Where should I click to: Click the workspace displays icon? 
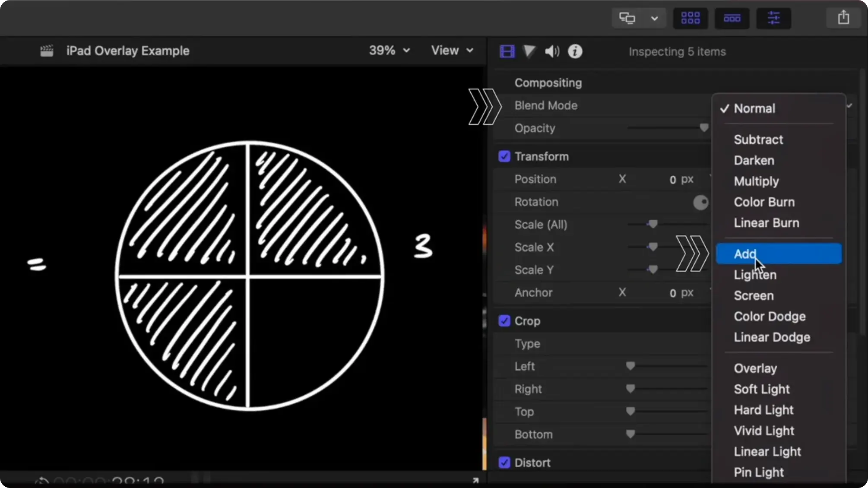click(x=627, y=18)
